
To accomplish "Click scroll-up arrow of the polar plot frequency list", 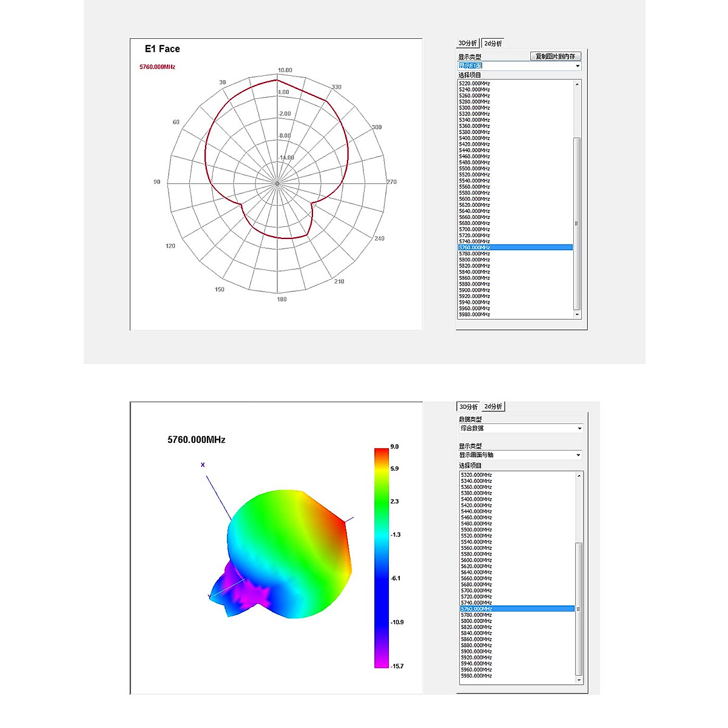I will tap(577, 84).
